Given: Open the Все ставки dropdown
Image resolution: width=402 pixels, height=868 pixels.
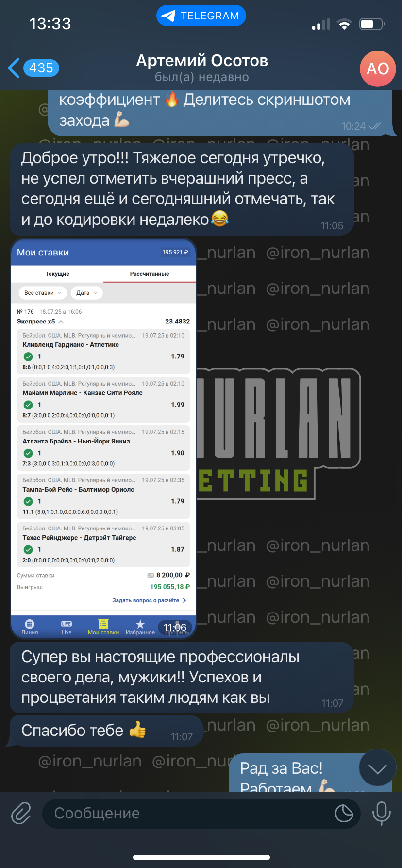Looking at the screenshot, I should tap(43, 293).
